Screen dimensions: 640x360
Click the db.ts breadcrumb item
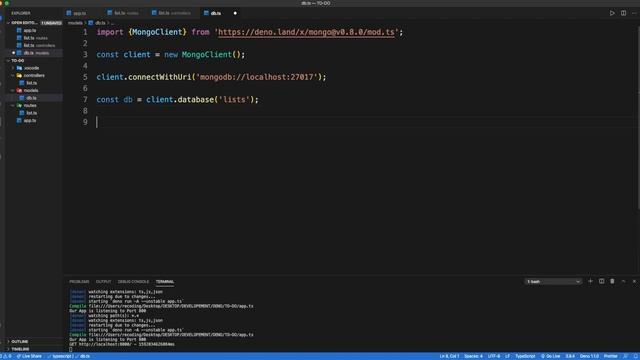(97, 23)
